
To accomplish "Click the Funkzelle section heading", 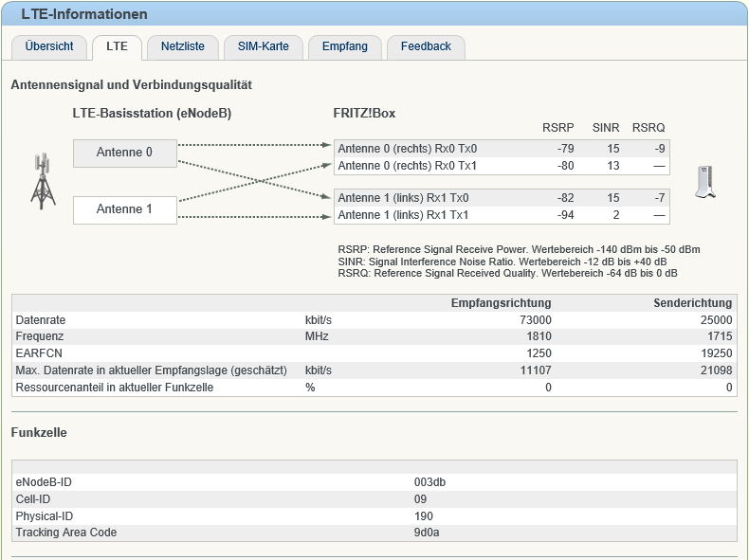I will point(39,432).
